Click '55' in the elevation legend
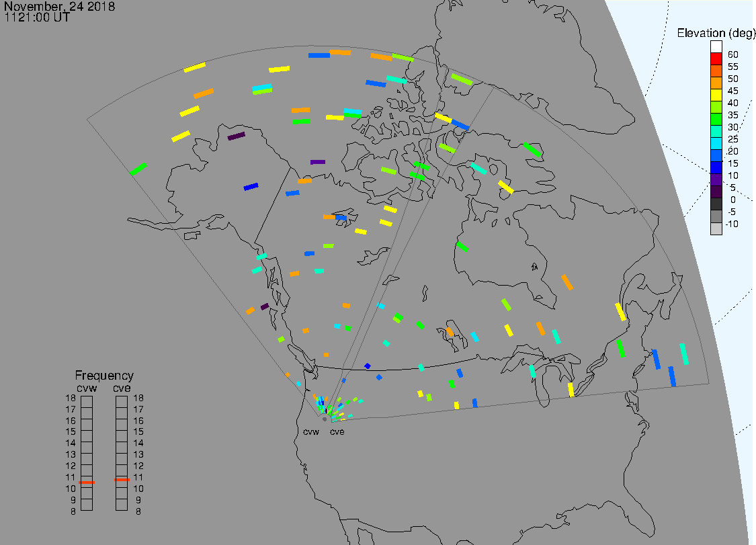The width and height of the screenshot is (756, 545). [733, 67]
